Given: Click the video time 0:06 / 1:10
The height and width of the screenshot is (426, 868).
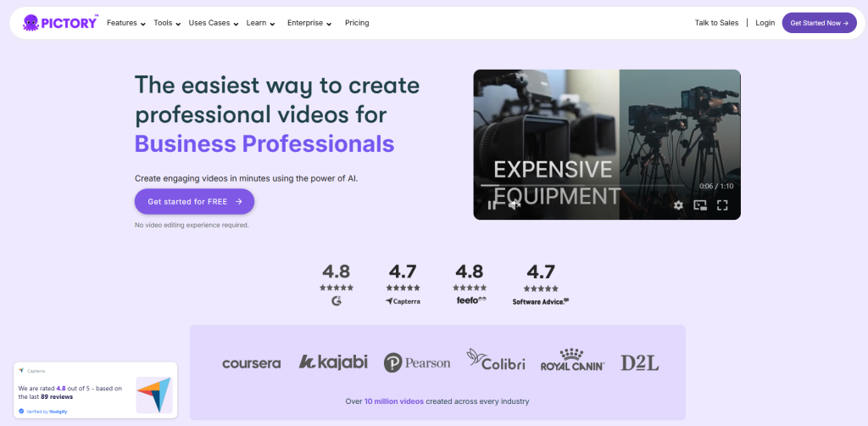Looking at the screenshot, I should coord(716,186).
